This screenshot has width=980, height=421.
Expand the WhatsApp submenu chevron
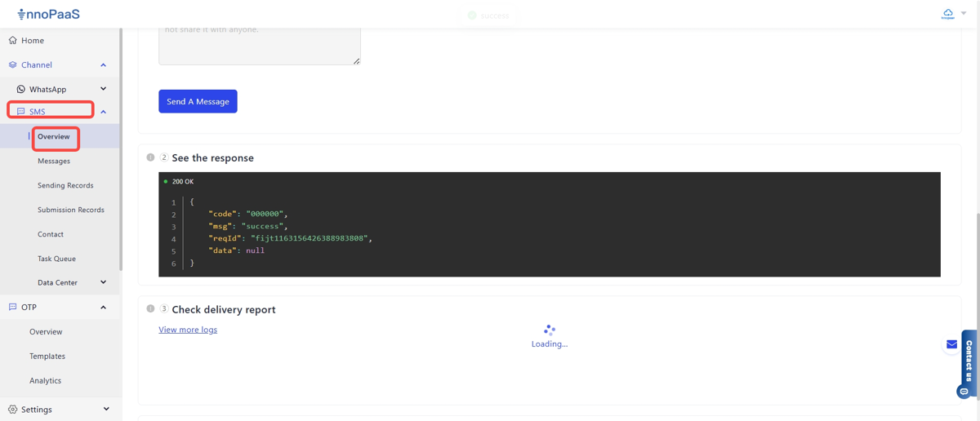pyautogui.click(x=104, y=89)
